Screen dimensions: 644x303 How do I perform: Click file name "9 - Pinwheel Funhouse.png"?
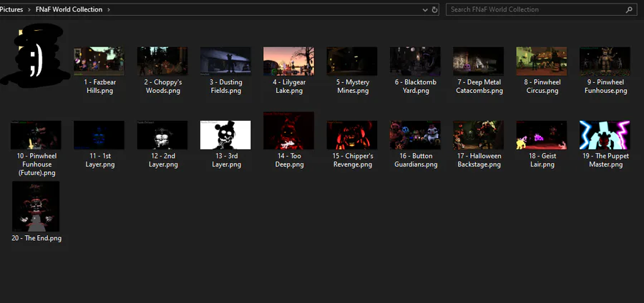click(606, 86)
